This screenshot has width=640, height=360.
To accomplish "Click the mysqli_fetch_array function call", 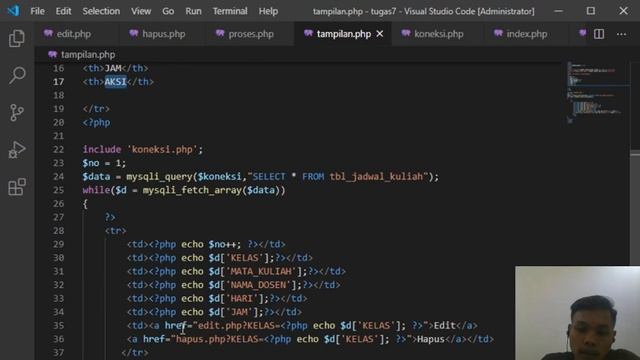I will [191, 190].
